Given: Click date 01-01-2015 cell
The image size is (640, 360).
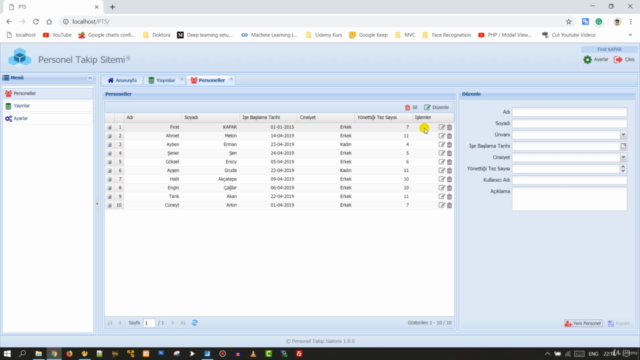Looking at the screenshot, I should [x=282, y=127].
